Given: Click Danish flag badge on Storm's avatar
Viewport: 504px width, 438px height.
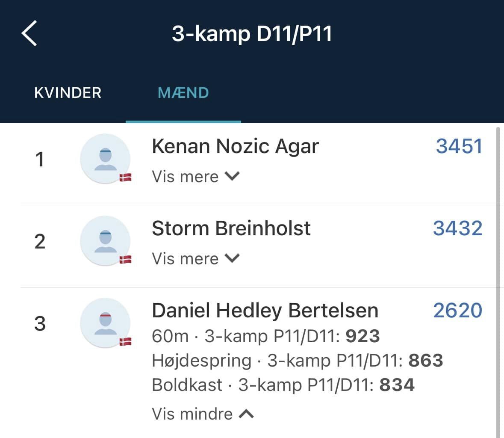Looking at the screenshot, I should coord(125,260).
